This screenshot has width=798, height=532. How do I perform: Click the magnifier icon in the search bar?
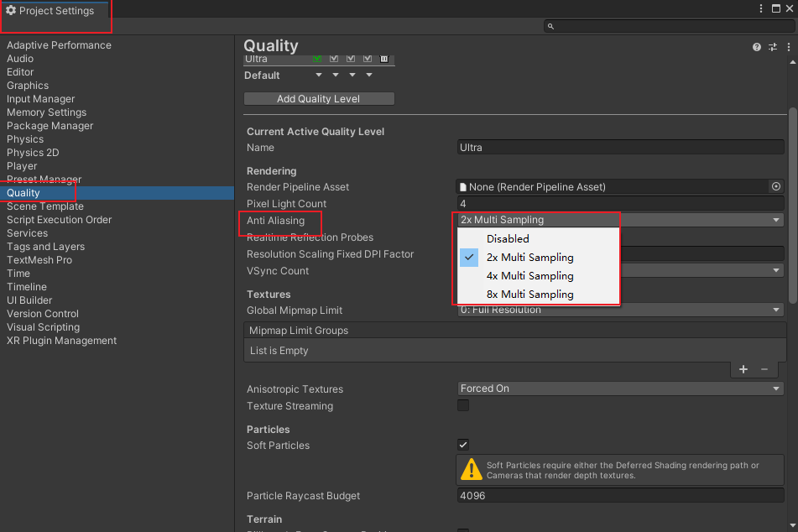[550, 26]
